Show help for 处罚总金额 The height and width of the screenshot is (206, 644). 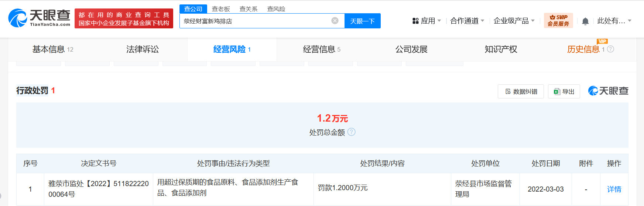[352, 132]
